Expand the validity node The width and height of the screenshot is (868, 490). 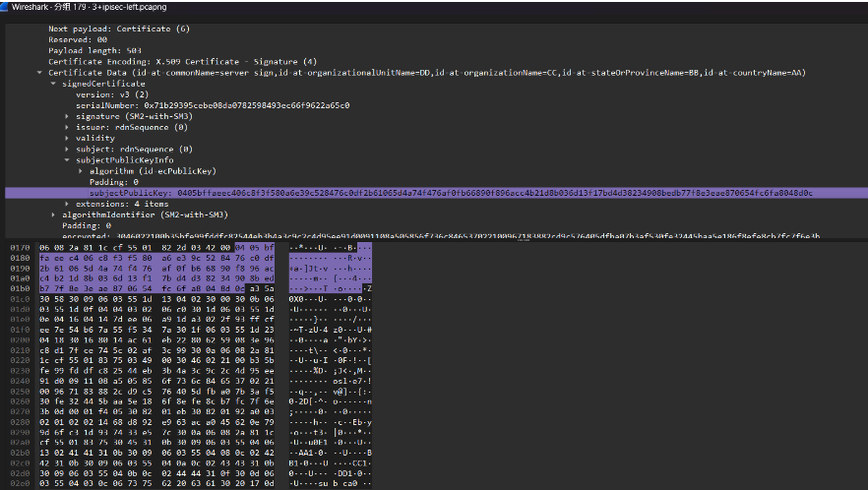click(67, 138)
